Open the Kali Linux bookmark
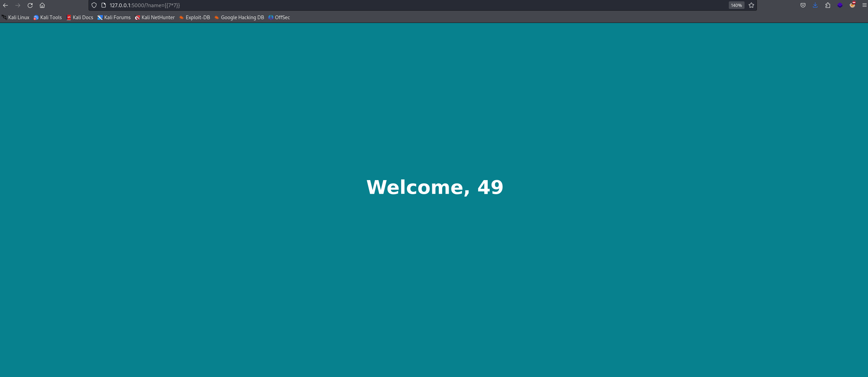The image size is (868, 377). 16,17
